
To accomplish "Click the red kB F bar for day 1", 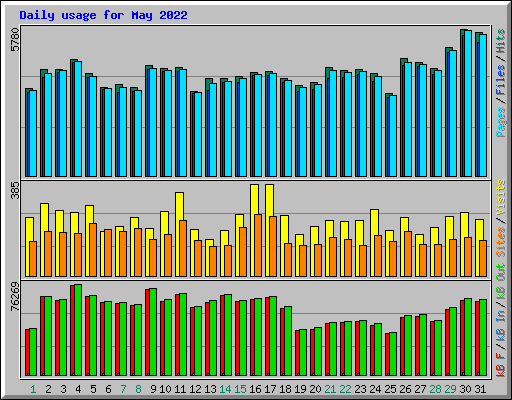I will click(27, 353).
